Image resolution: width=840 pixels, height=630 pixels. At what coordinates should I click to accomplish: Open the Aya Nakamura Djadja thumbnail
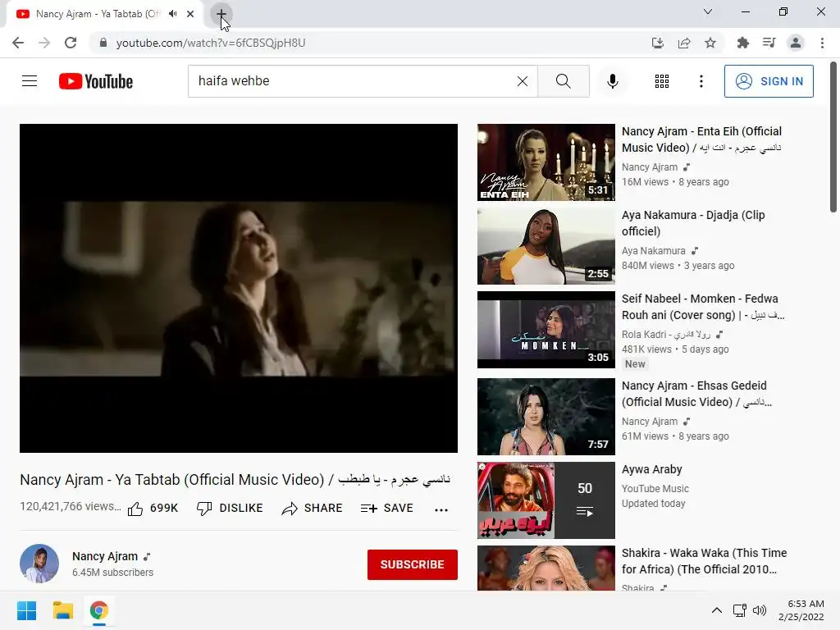[546, 246]
